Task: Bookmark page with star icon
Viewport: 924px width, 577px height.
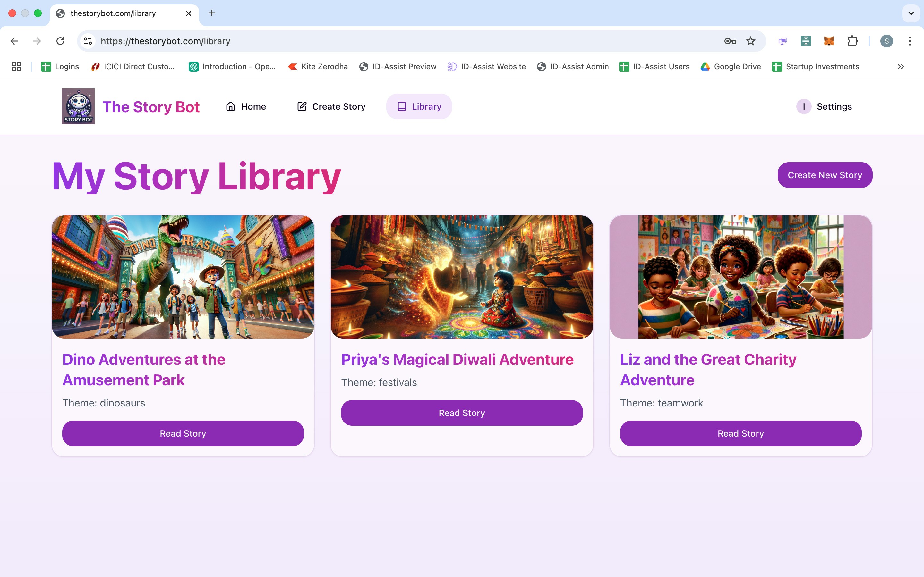Action: 750,41
